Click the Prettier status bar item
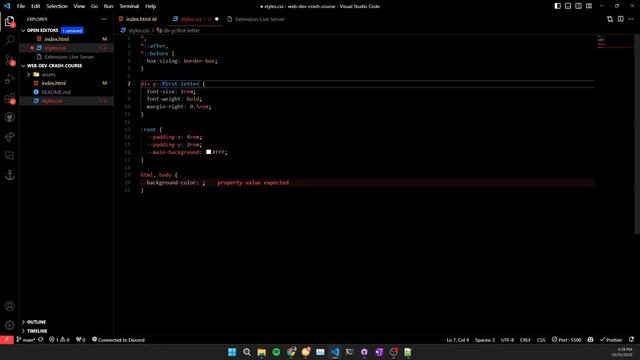Viewport: 640px width, 360px height. pyautogui.click(x=611, y=340)
